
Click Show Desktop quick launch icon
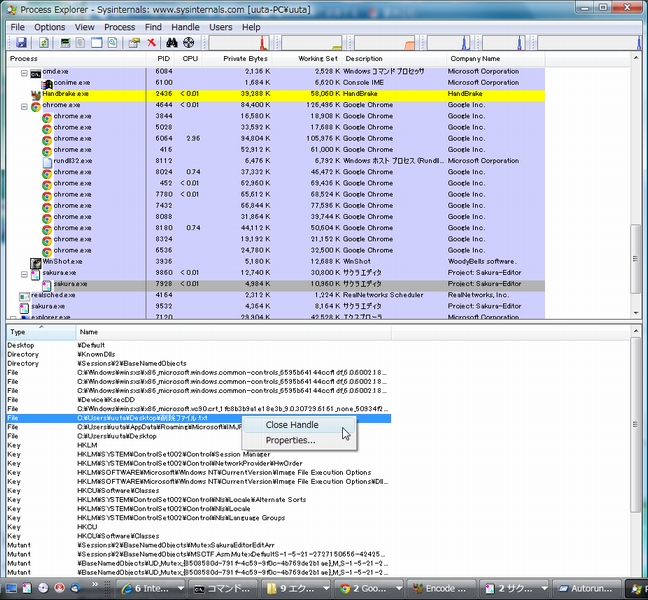(x=11, y=588)
